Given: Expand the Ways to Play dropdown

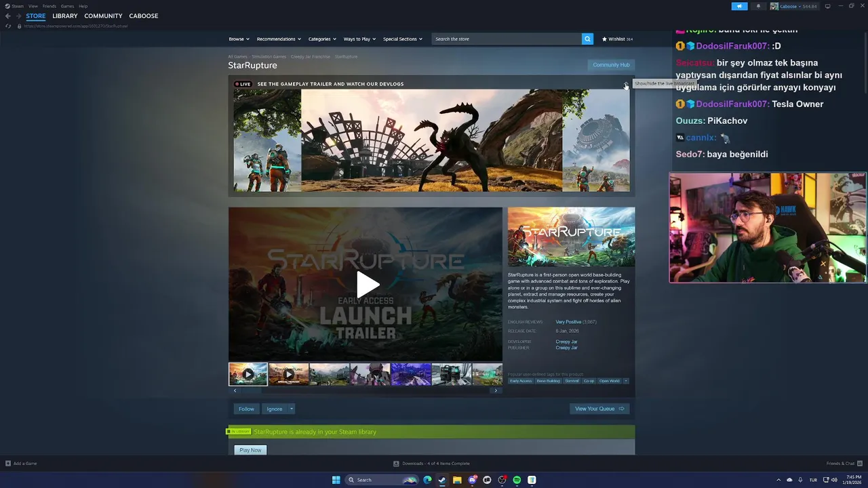Looking at the screenshot, I should [359, 39].
